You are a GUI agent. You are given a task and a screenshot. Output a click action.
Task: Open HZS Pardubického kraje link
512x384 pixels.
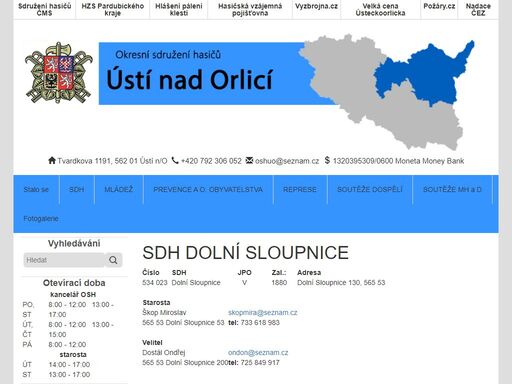113,9
